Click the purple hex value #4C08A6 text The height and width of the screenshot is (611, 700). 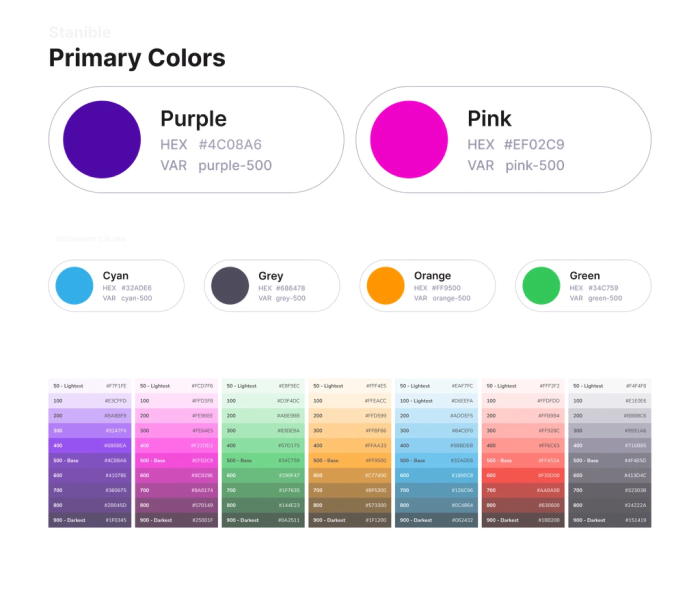tap(230, 144)
